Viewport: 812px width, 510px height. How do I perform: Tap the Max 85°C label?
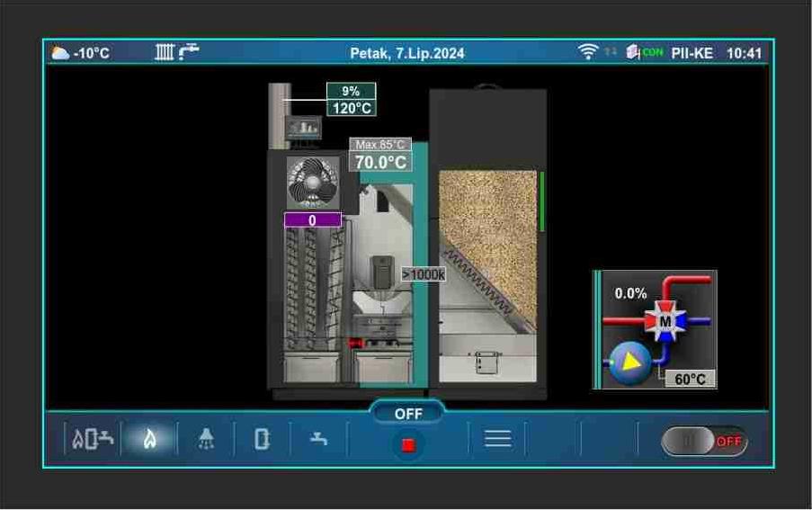pyautogui.click(x=380, y=145)
